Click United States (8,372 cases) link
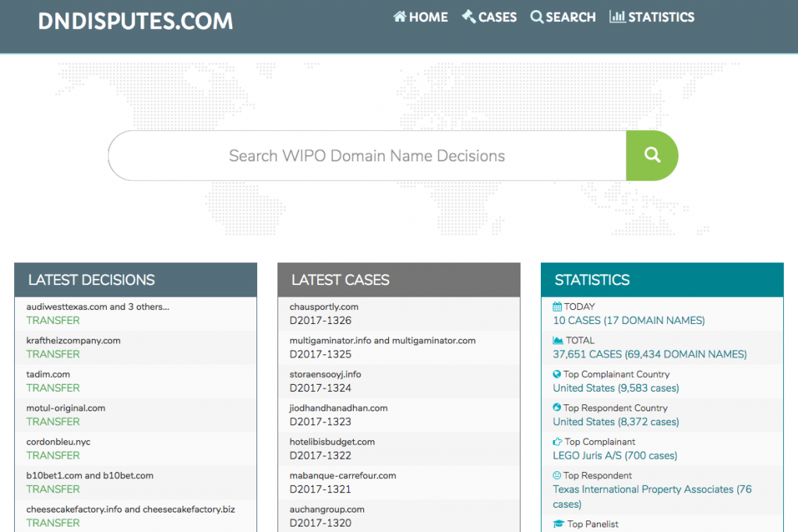The image size is (798, 532). click(616, 421)
